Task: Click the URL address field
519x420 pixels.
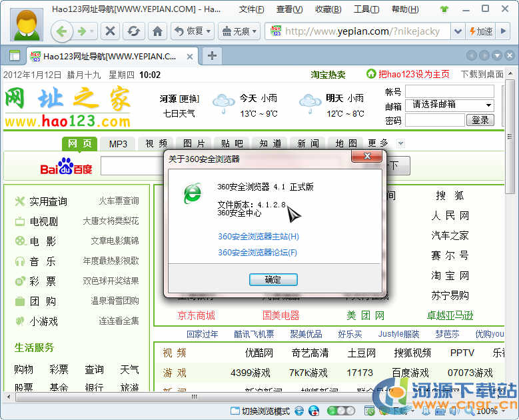Action: pyautogui.click(x=362, y=31)
